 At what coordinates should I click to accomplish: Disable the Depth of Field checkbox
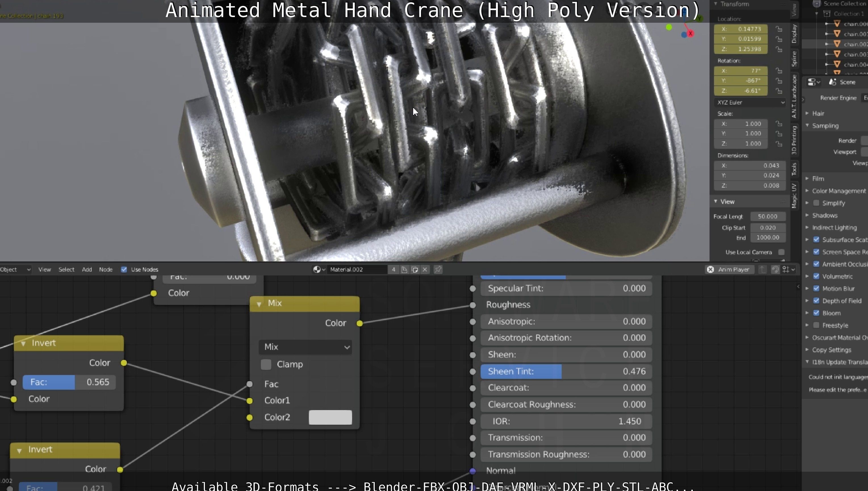point(816,301)
